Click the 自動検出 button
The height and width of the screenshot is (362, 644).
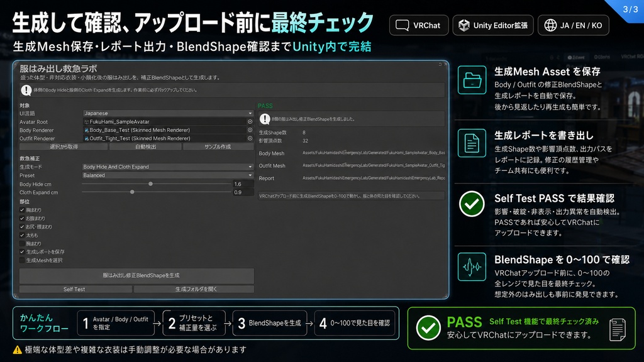tap(145, 146)
